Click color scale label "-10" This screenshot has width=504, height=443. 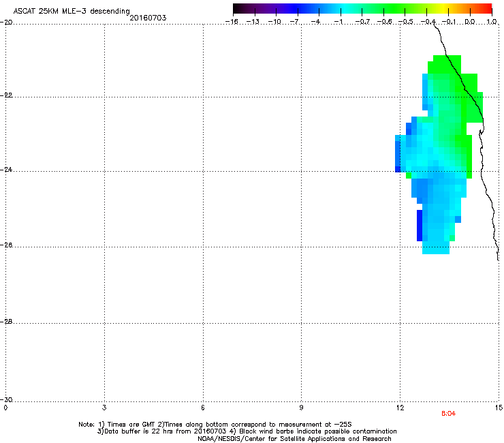[x=274, y=22]
